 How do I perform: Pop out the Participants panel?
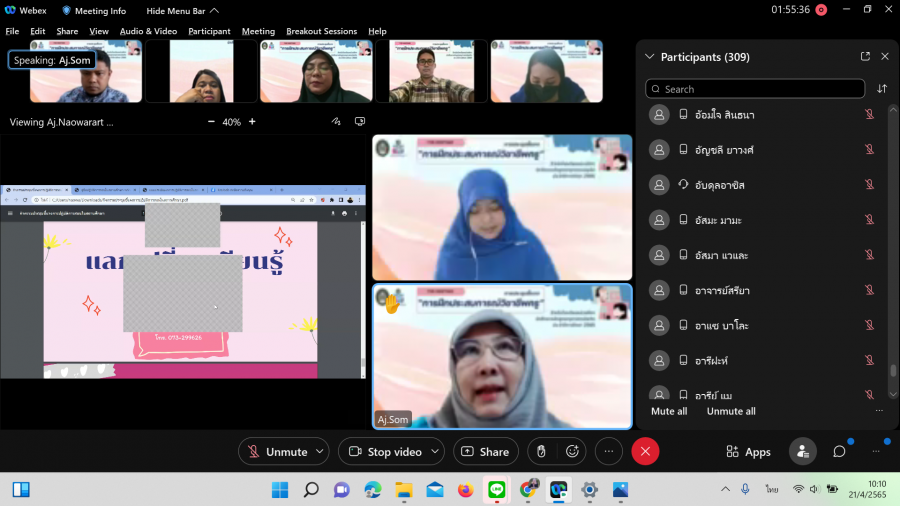(x=865, y=57)
